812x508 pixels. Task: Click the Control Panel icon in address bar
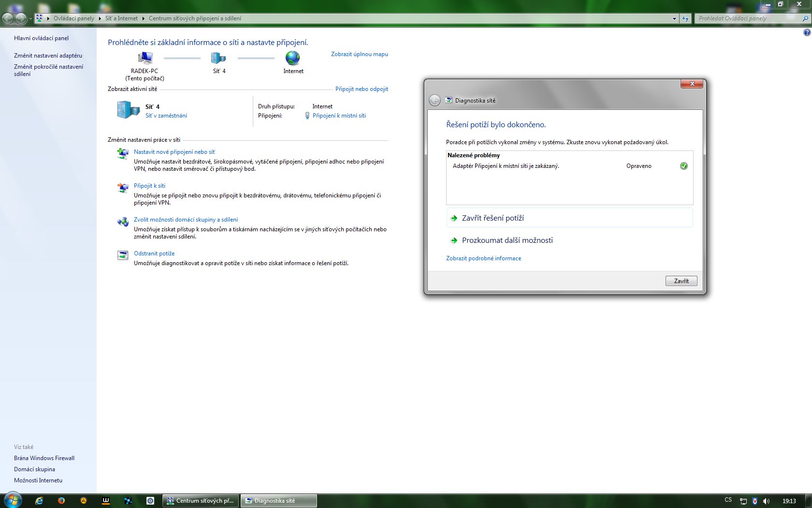coord(40,18)
